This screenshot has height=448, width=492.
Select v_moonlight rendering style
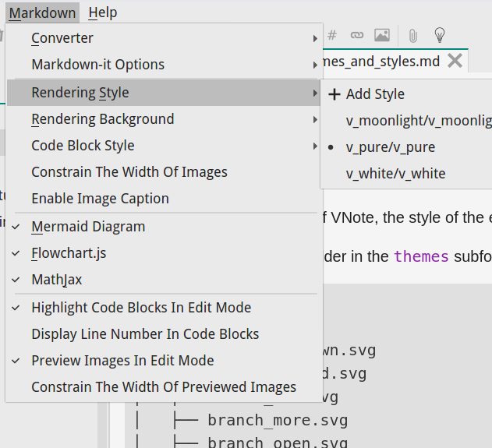(x=407, y=121)
